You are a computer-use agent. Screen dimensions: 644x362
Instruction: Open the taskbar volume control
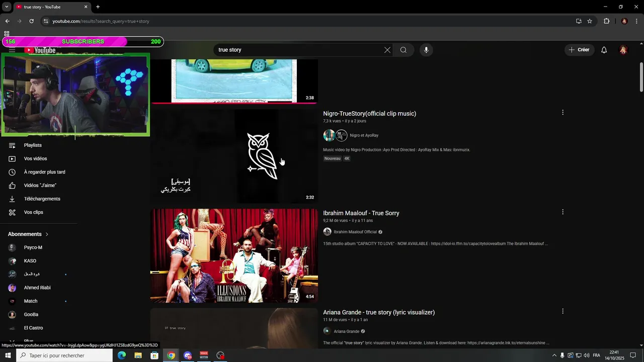pyautogui.click(x=587, y=355)
